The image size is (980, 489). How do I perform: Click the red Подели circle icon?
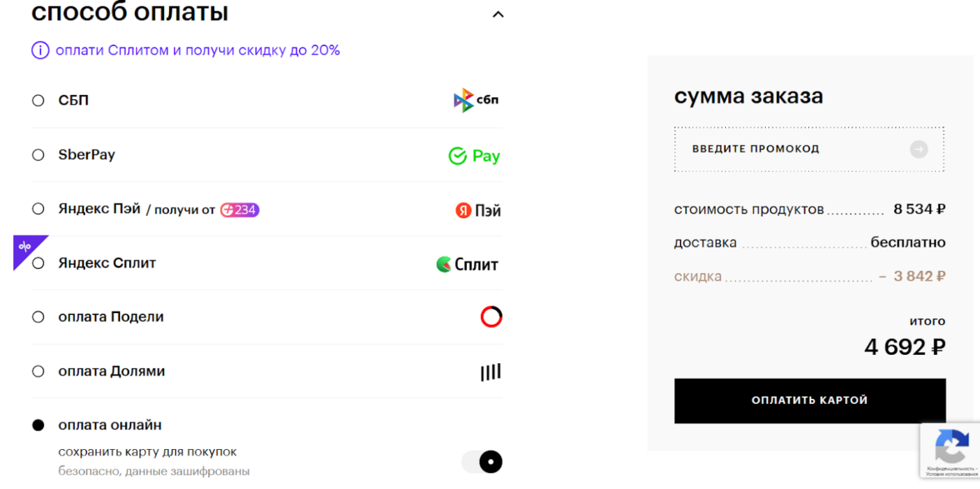(x=491, y=317)
